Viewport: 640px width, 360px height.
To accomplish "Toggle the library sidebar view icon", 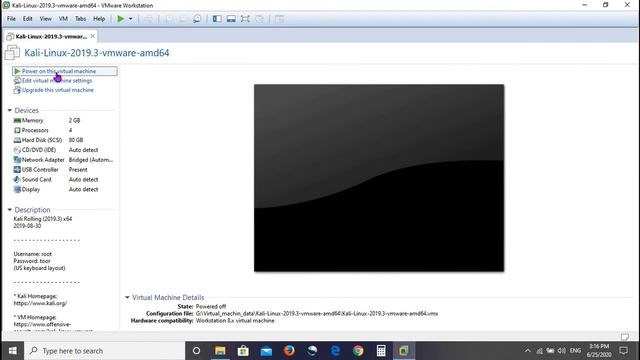I will [217, 19].
